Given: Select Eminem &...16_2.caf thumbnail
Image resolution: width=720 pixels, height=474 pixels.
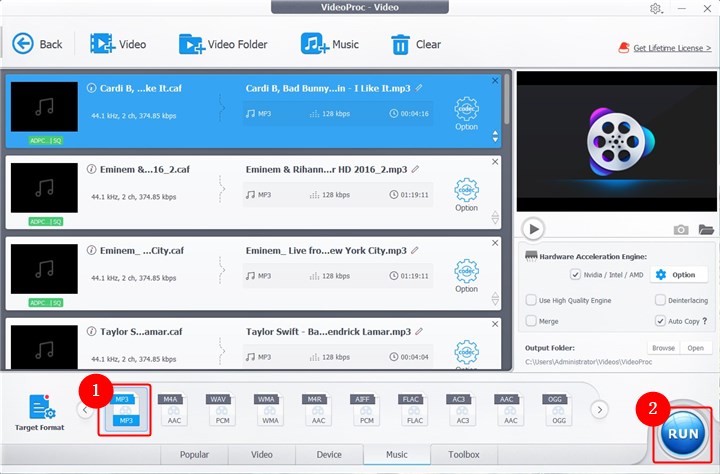Looking at the screenshot, I should [44, 188].
